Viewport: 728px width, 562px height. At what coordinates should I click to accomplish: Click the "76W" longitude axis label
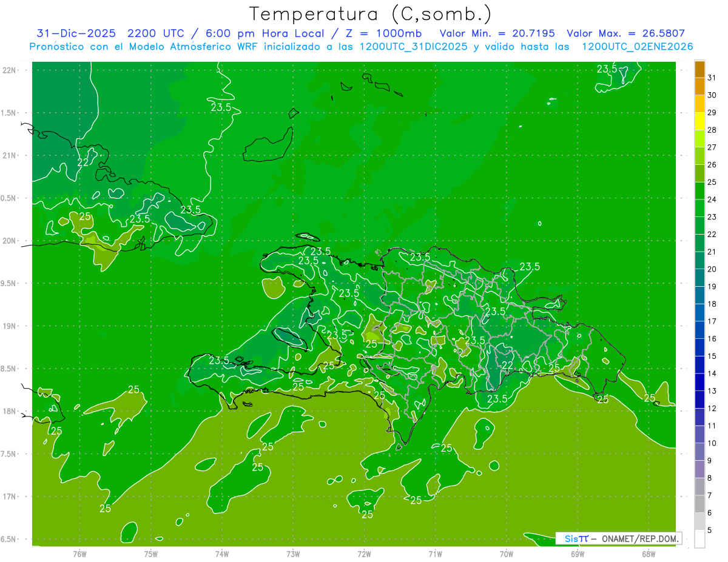(79, 554)
